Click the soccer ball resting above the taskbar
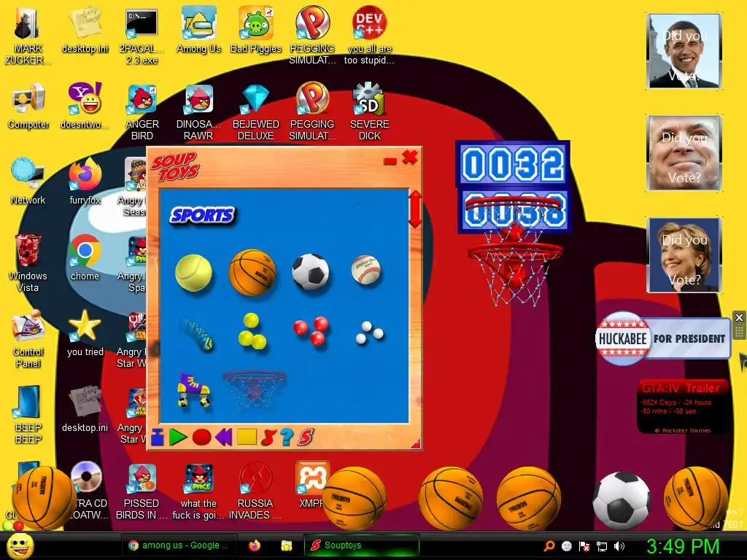 622,500
